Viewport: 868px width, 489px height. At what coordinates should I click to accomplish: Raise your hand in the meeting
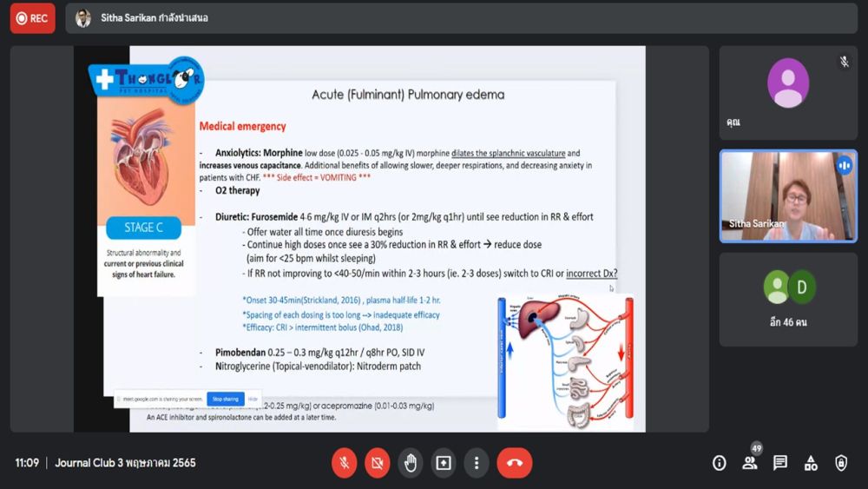coord(411,462)
